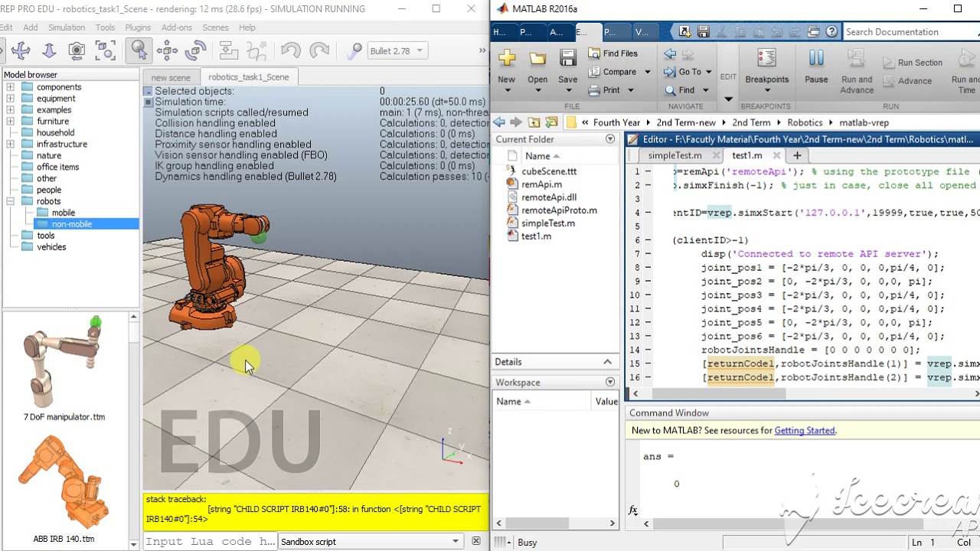Click the Search Documentation field
980x551 pixels.
click(x=911, y=32)
